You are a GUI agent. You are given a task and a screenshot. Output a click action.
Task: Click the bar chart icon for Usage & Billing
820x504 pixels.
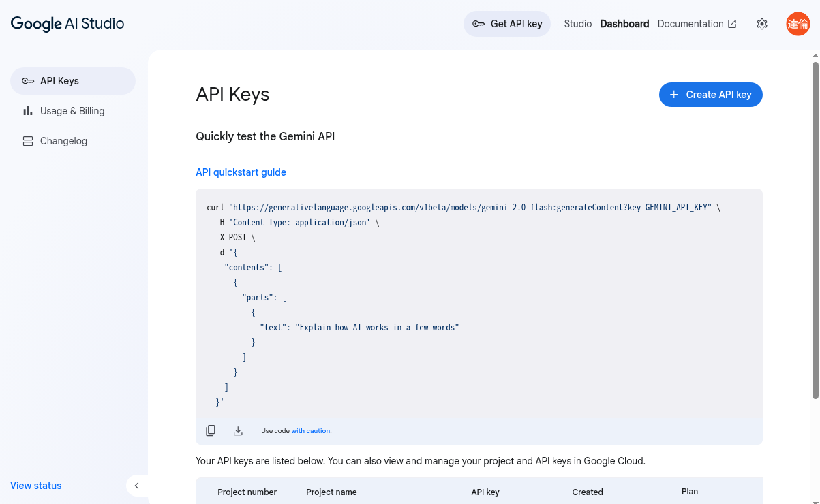point(28,111)
